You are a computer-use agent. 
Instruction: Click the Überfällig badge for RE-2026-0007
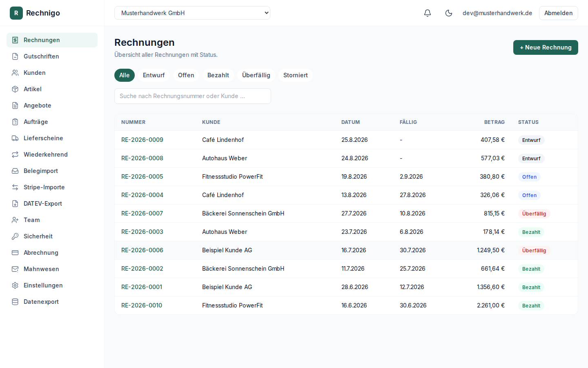[x=534, y=213]
